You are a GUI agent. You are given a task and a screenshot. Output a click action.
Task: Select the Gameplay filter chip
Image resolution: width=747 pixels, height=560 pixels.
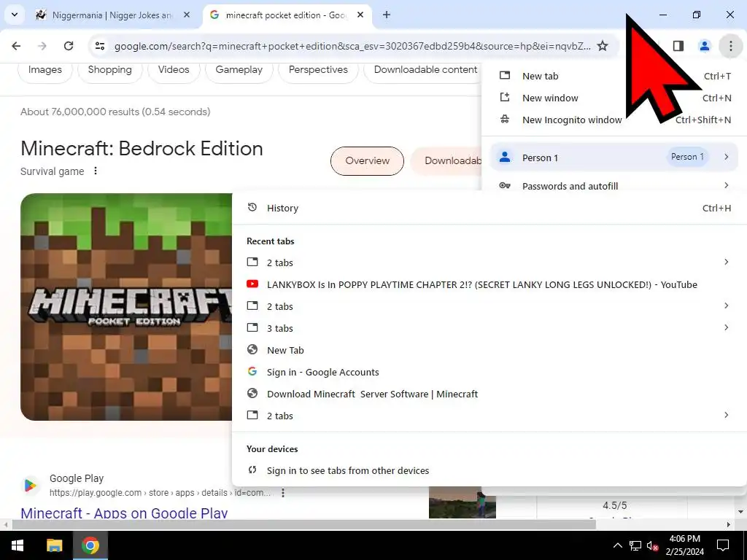pos(239,69)
